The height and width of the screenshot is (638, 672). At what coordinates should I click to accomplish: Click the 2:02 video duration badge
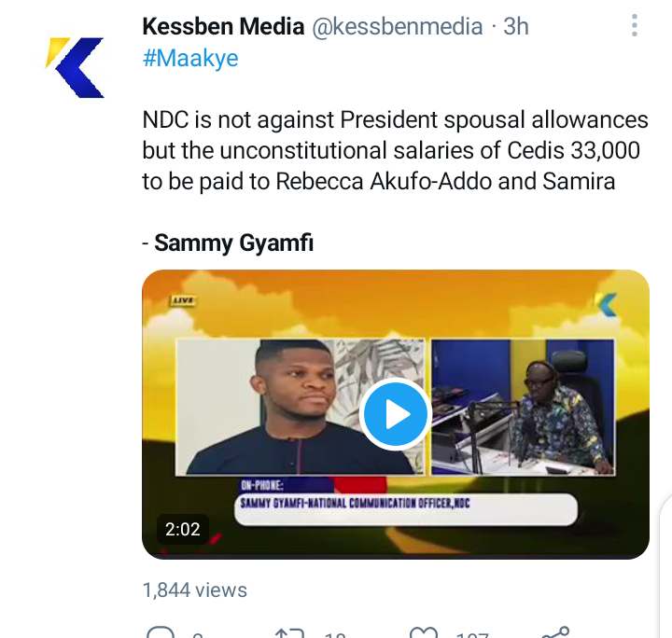point(183,529)
